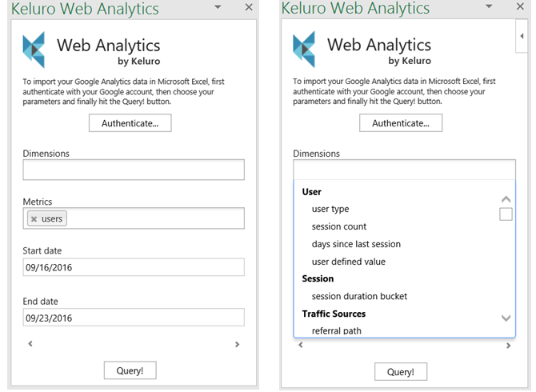
Task: Close the left Keluro Web Analytics pane
Action: [249, 7]
